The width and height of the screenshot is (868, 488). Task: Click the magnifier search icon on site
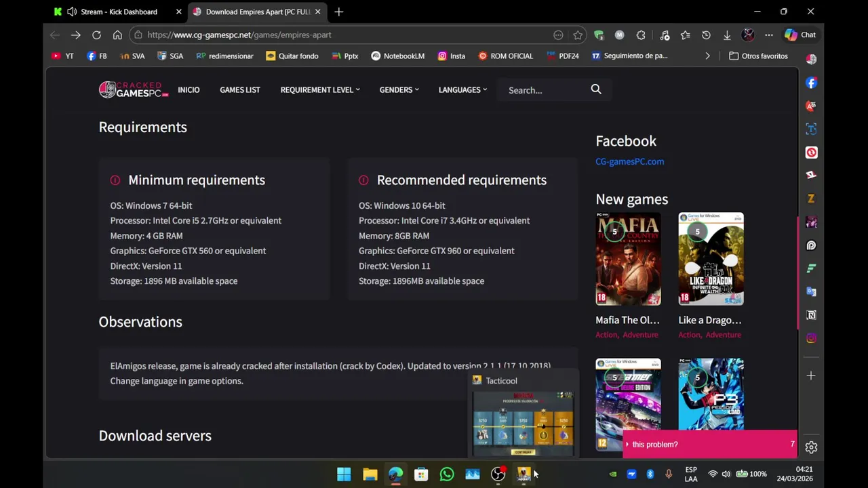[x=596, y=89]
